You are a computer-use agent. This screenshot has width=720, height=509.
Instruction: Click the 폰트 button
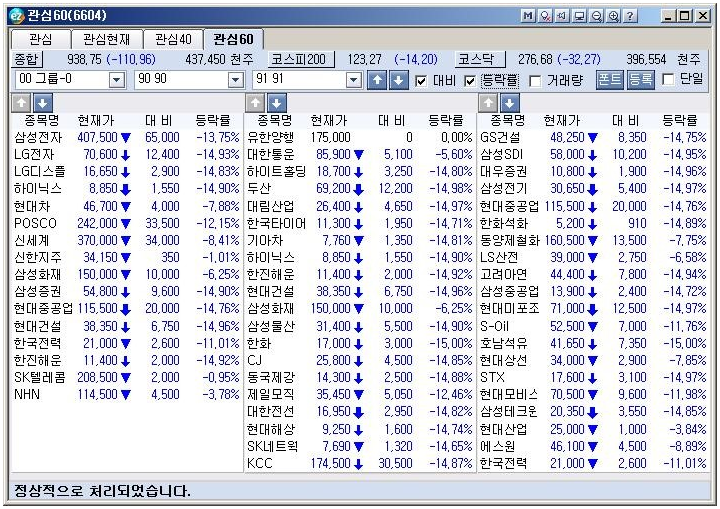point(610,79)
